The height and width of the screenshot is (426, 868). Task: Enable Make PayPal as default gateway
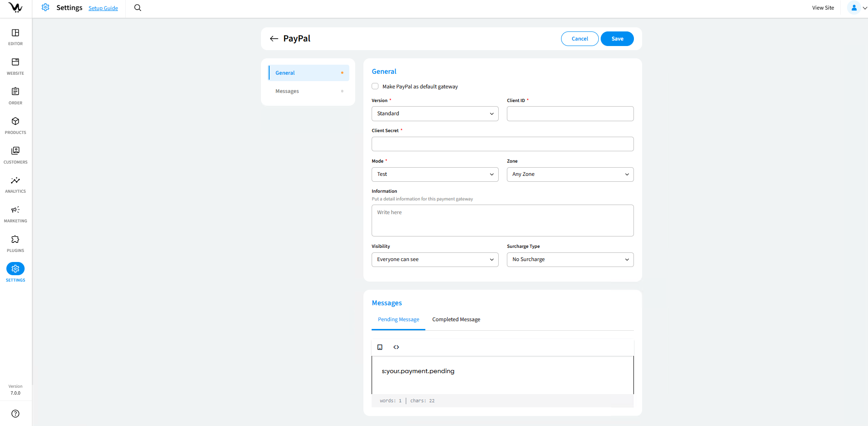point(374,86)
